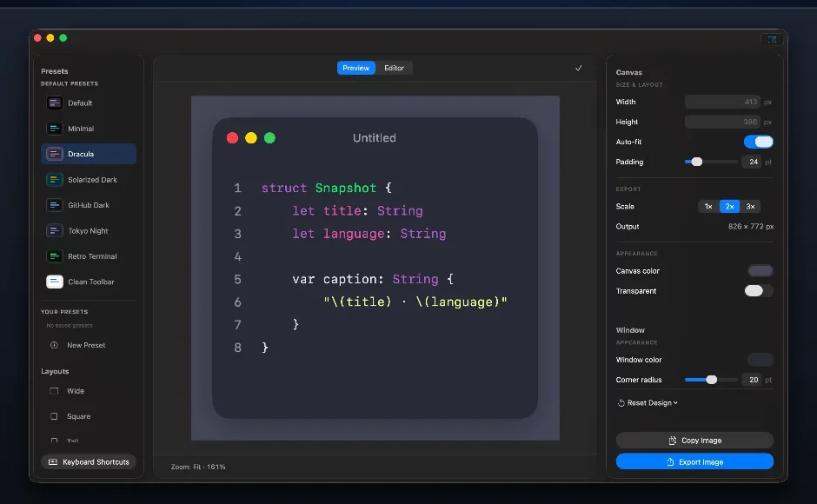Viewport: 817px width, 504px height.
Task: Click the Default preset thumbnail icon
Action: [x=54, y=103]
